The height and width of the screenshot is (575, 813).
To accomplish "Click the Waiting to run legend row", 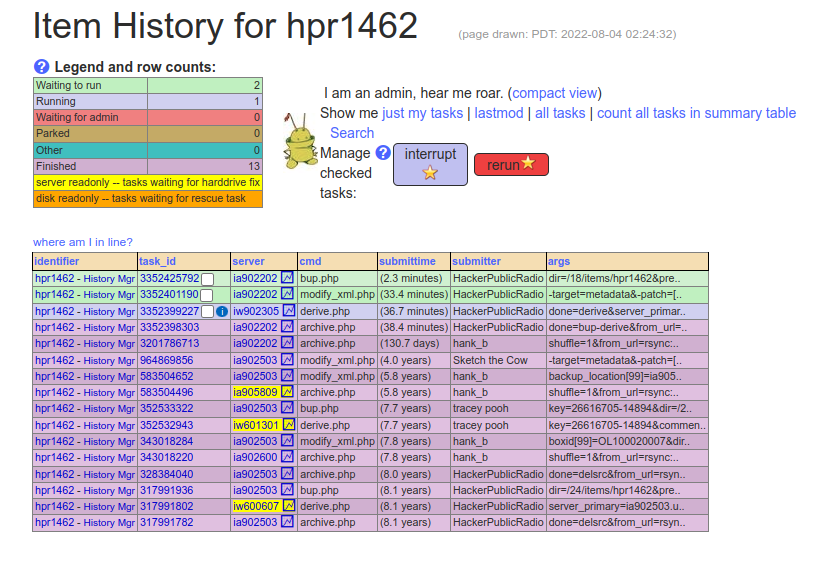I will pos(148,85).
